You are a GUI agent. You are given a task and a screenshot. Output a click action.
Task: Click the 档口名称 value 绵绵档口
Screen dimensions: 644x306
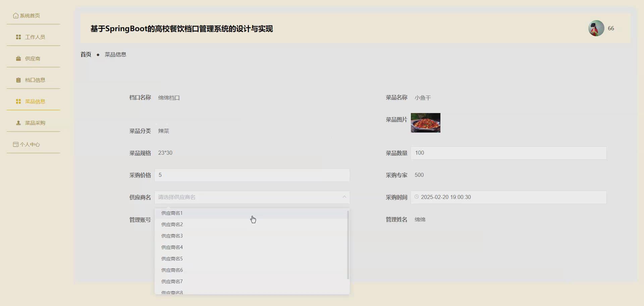pyautogui.click(x=169, y=98)
